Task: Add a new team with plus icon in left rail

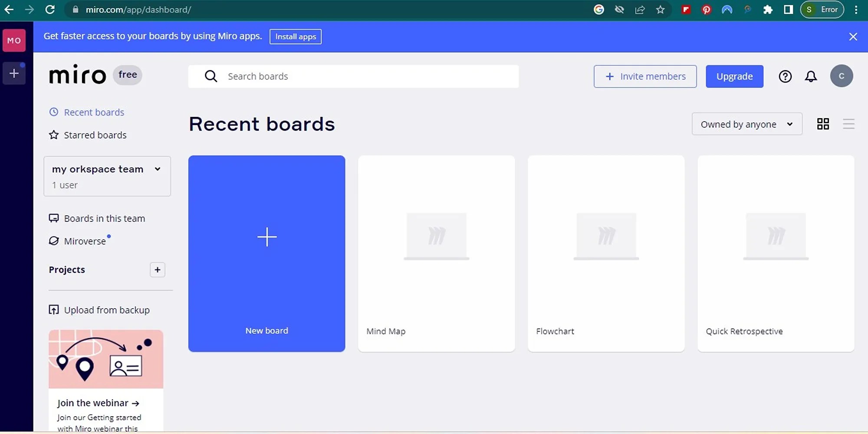Action: click(14, 73)
